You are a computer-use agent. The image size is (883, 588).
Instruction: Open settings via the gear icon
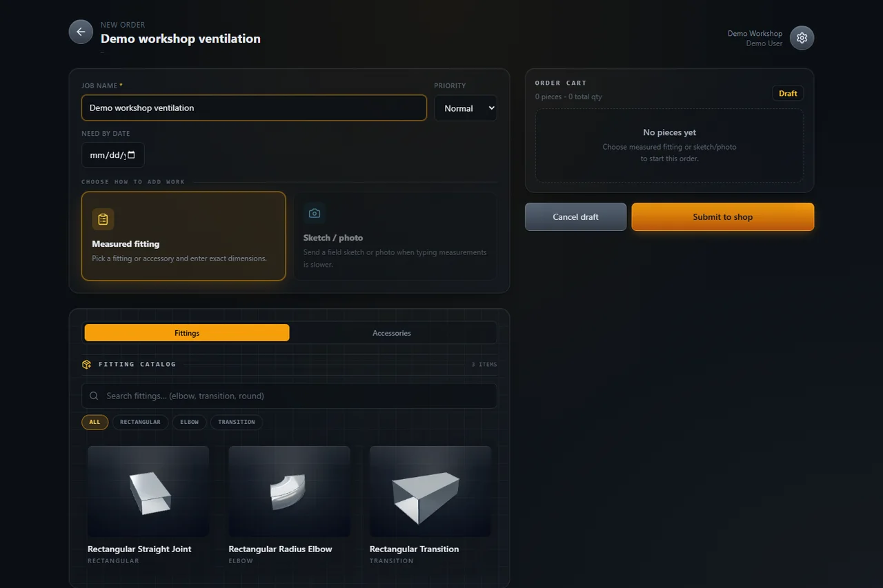point(802,38)
